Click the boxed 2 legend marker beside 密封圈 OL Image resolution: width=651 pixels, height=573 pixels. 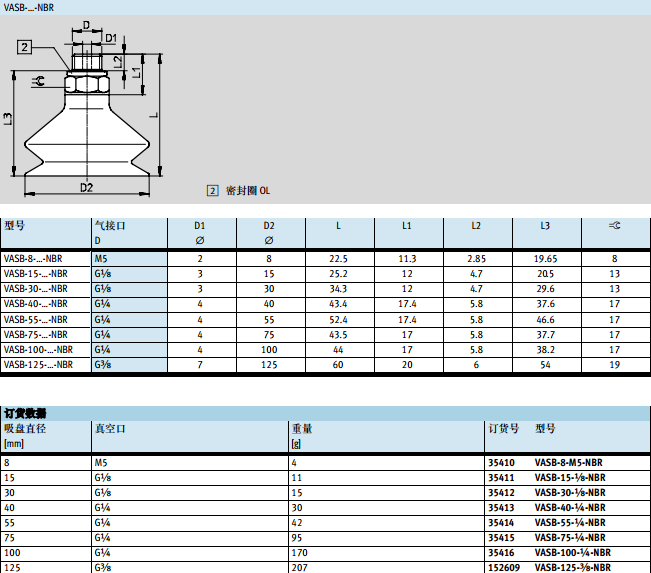212,191
